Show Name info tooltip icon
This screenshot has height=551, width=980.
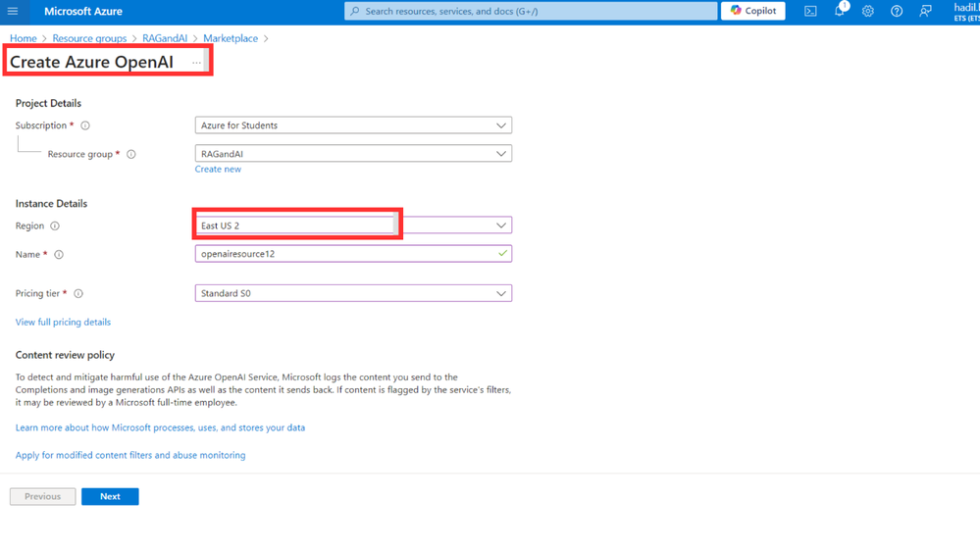[59, 255]
